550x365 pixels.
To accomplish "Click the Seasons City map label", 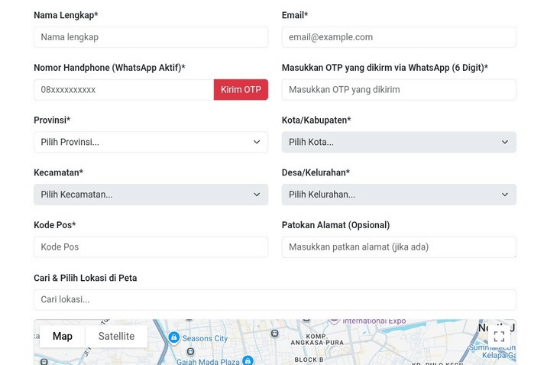I will click(205, 338).
